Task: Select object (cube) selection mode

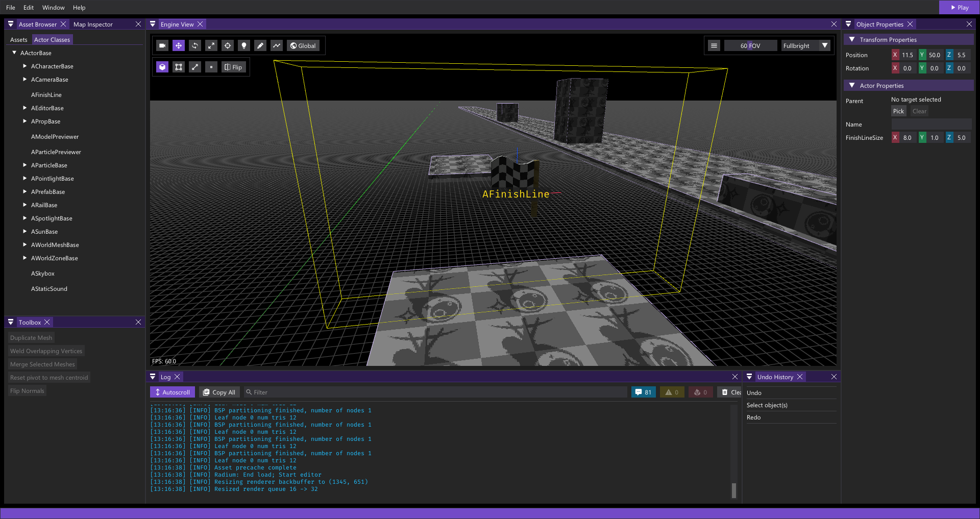Action: coord(162,67)
